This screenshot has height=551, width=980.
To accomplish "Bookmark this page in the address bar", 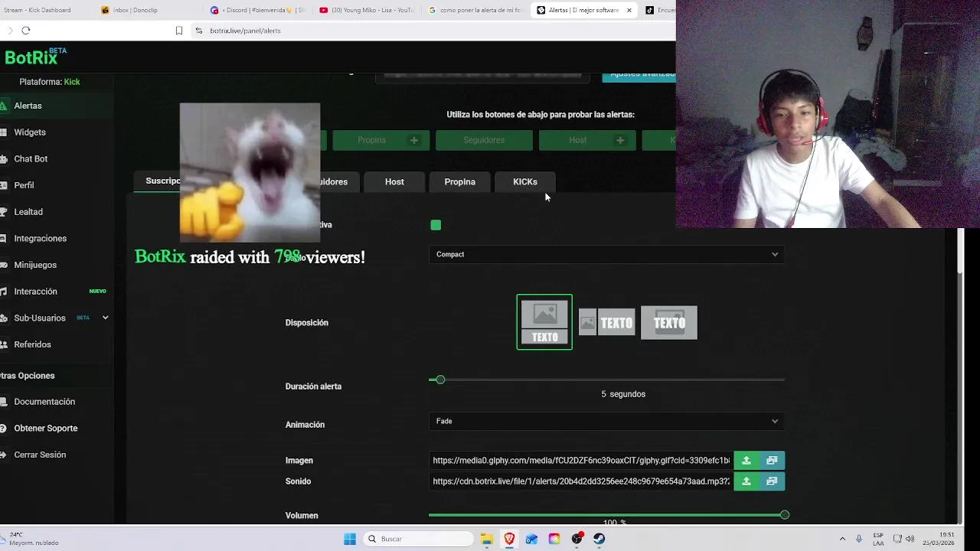I will pos(179,31).
